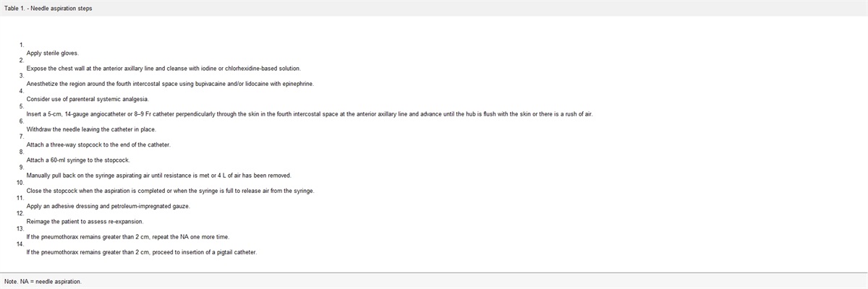Click list number 1 marker
The width and height of the screenshot is (868, 289).
(x=22, y=46)
